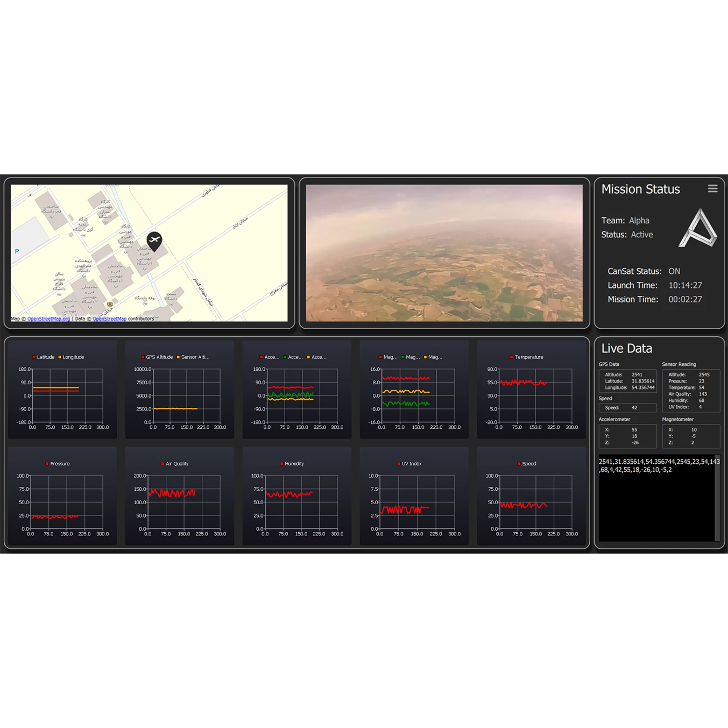Viewport: 728px width, 728px height.
Task: Select the Air Quality reading 143
Action: pos(703,394)
